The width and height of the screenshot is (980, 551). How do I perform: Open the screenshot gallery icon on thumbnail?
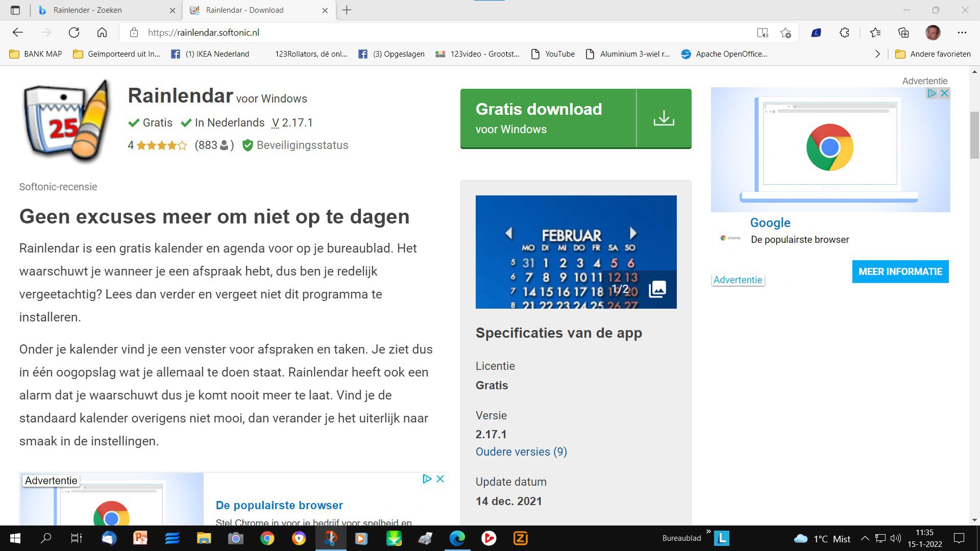click(657, 289)
